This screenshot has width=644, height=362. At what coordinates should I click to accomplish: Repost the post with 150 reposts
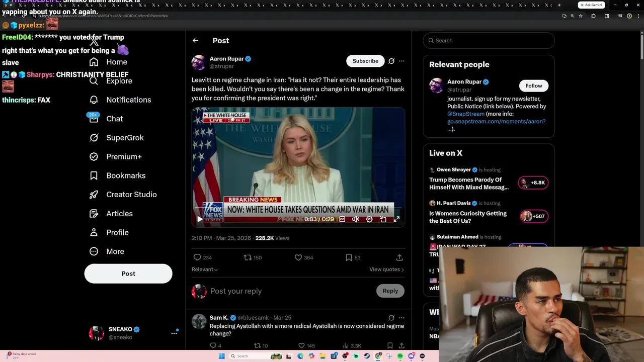coord(248,257)
